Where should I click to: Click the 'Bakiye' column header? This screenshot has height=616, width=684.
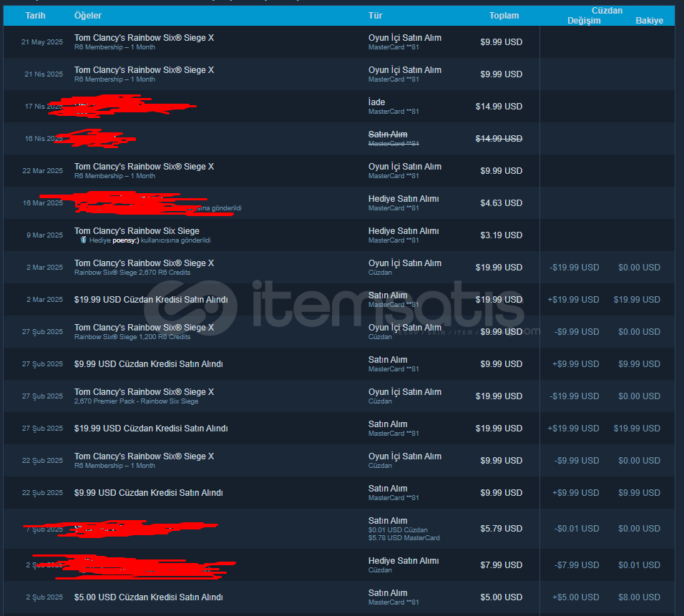click(649, 21)
